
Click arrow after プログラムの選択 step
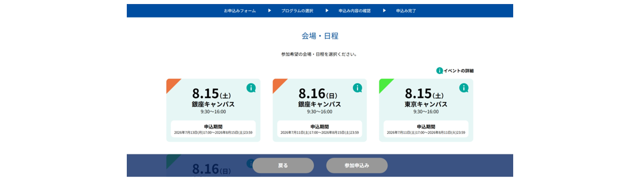pyautogui.click(x=327, y=11)
